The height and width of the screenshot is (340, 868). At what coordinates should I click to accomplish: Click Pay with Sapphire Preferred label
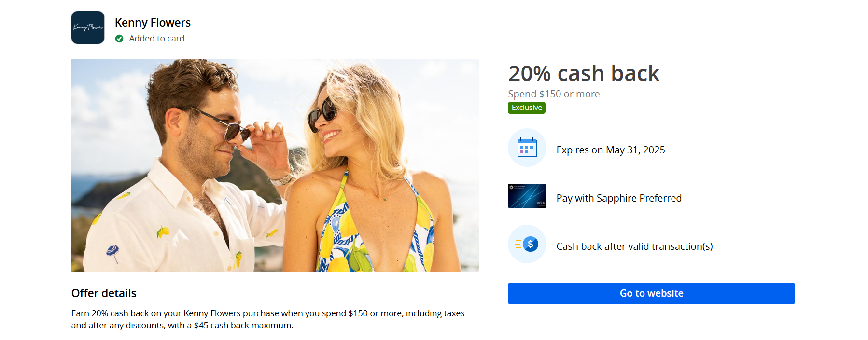click(619, 198)
